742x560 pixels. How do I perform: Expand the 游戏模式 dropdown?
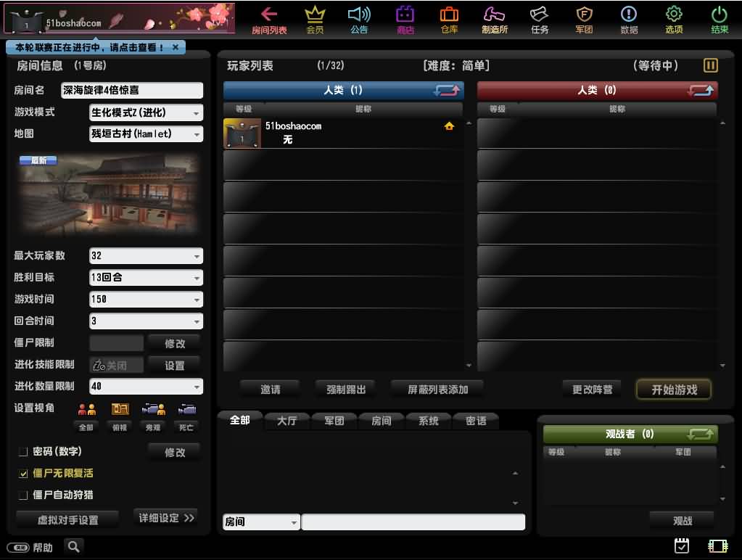(x=146, y=112)
